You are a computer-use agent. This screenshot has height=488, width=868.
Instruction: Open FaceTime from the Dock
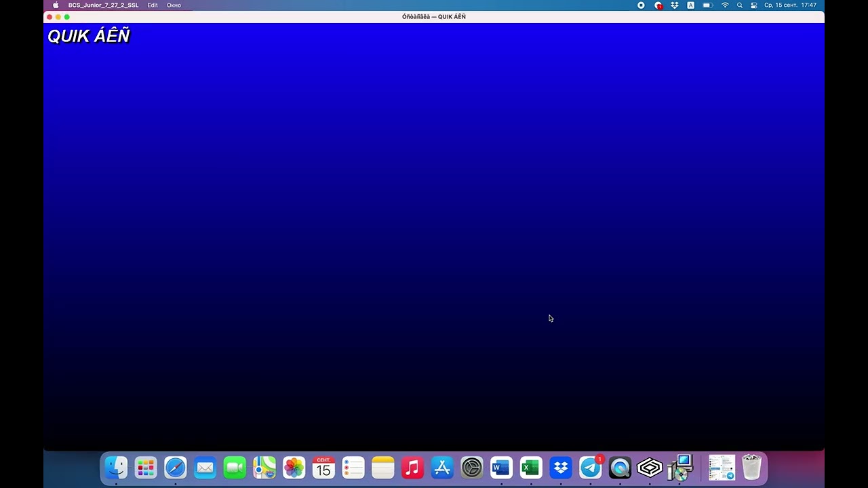coord(235,468)
